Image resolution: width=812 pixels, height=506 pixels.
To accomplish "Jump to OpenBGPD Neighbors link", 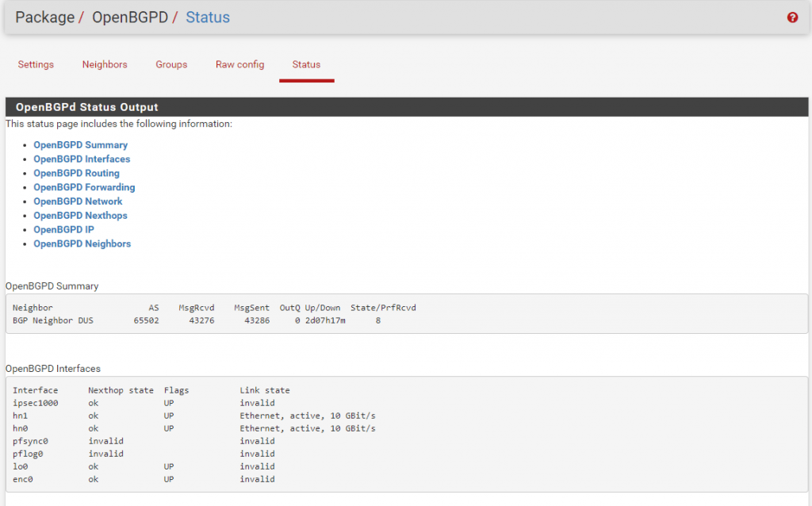I will tap(82, 243).
